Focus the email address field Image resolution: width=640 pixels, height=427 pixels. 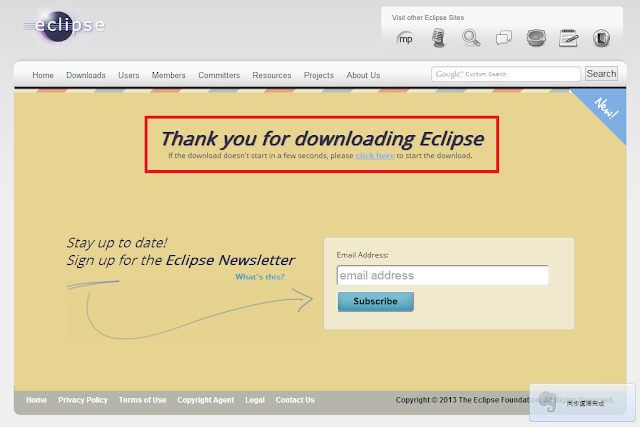[x=442, y=275]
